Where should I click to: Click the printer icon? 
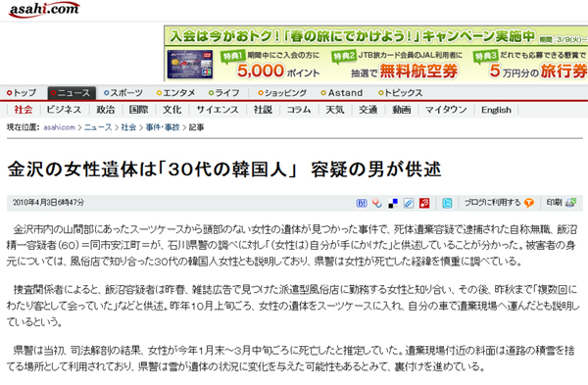click(570, 203)
